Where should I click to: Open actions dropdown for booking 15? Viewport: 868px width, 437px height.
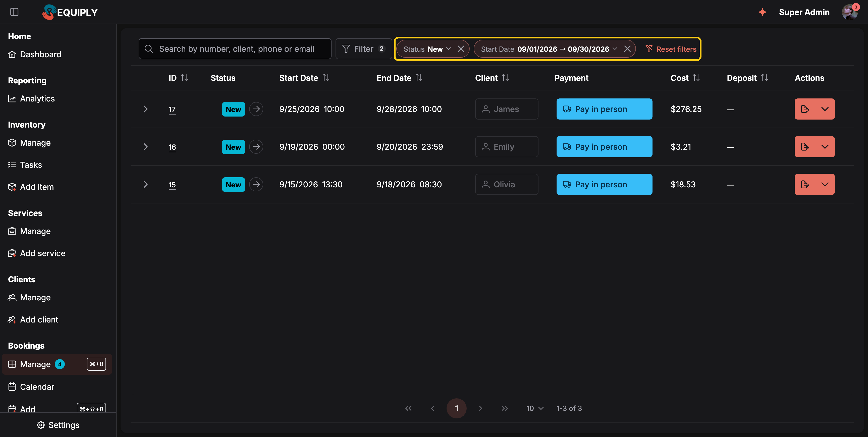click(825, 185)
